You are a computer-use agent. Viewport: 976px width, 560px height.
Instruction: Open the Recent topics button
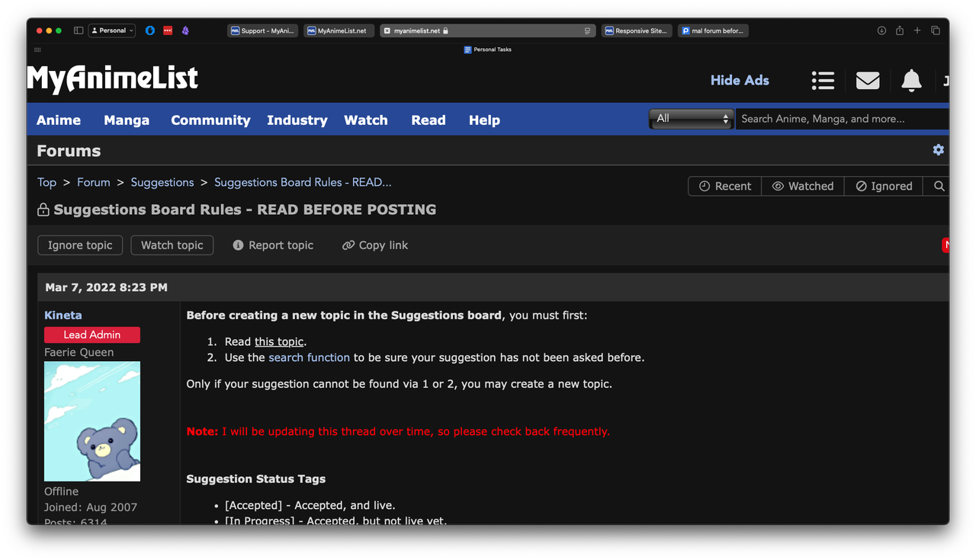(725, 186)
